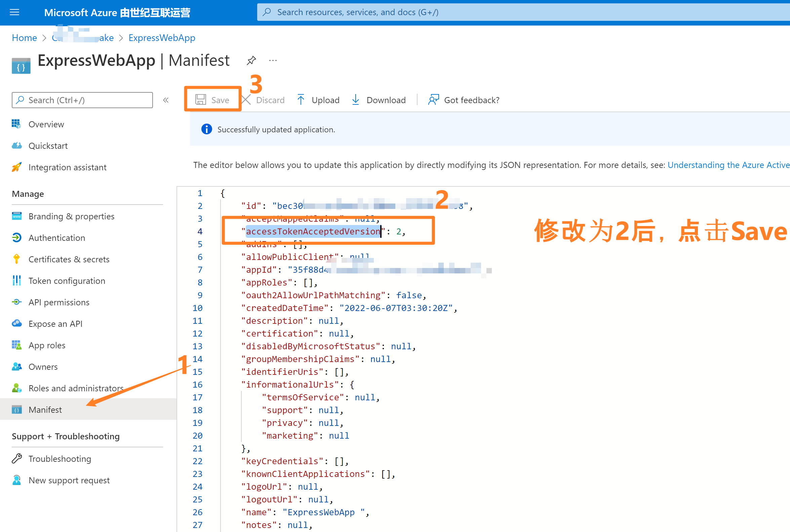Open the more options ellipsis by title
The width and height of the screenshot is (790, 532).
coord(273,61)
